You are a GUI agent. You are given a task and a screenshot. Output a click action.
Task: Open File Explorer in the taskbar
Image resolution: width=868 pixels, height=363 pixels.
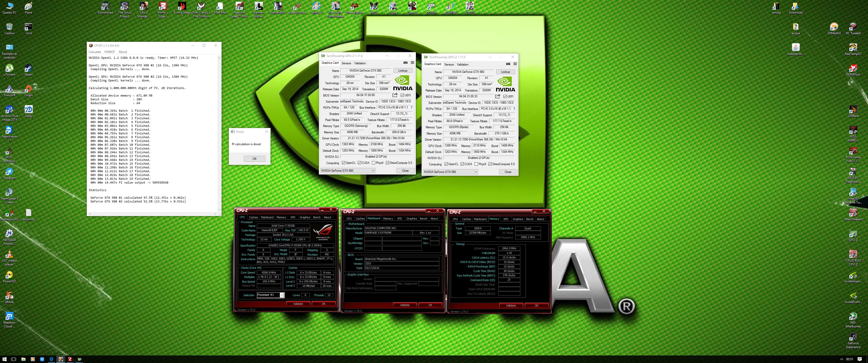point(23,359)
